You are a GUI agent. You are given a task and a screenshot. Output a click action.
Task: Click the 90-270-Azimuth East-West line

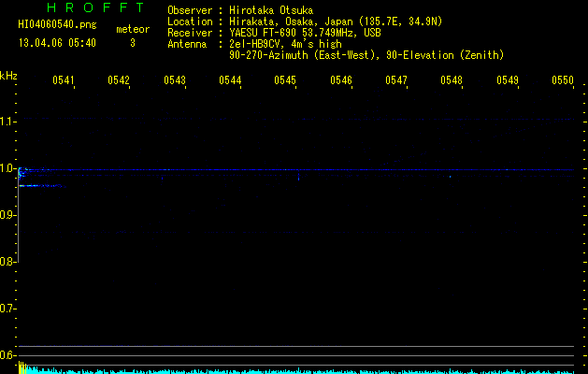point(366,55)
